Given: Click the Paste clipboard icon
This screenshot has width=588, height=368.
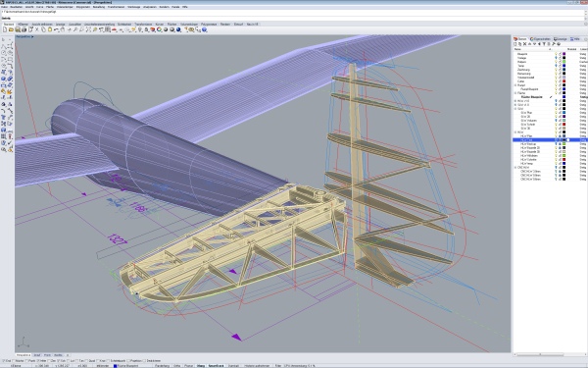Looking at the screenshot, I should pyautogui.click(x=50, y=29).
